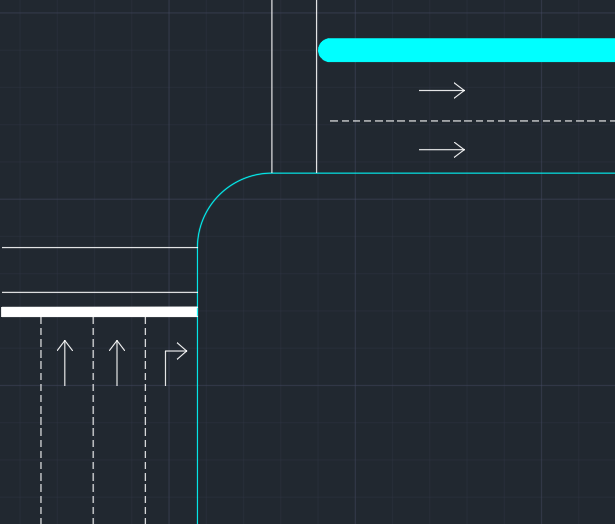Click empty canvas inside the cyan block
615x524 pixels.
(x=400, y=350)
